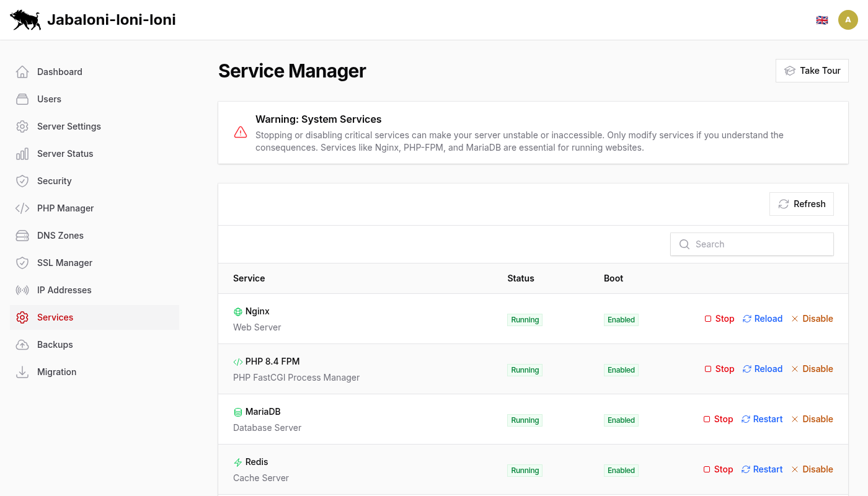The image size is (868, 496).
Task: Click the Take Tour button
Action: click(812, 70)
